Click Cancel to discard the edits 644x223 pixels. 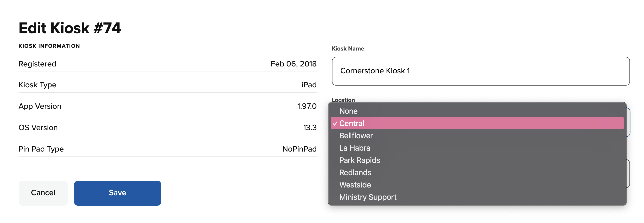43,193
